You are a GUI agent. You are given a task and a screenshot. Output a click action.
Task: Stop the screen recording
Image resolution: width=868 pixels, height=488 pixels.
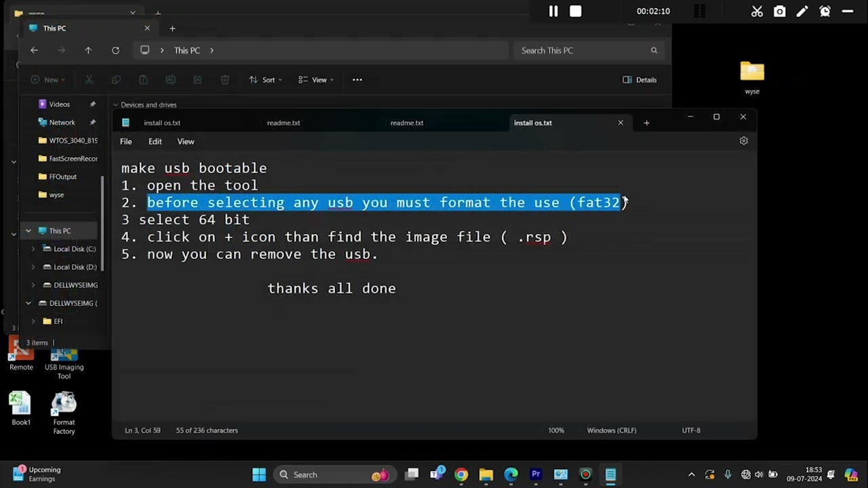click(576, 12)
